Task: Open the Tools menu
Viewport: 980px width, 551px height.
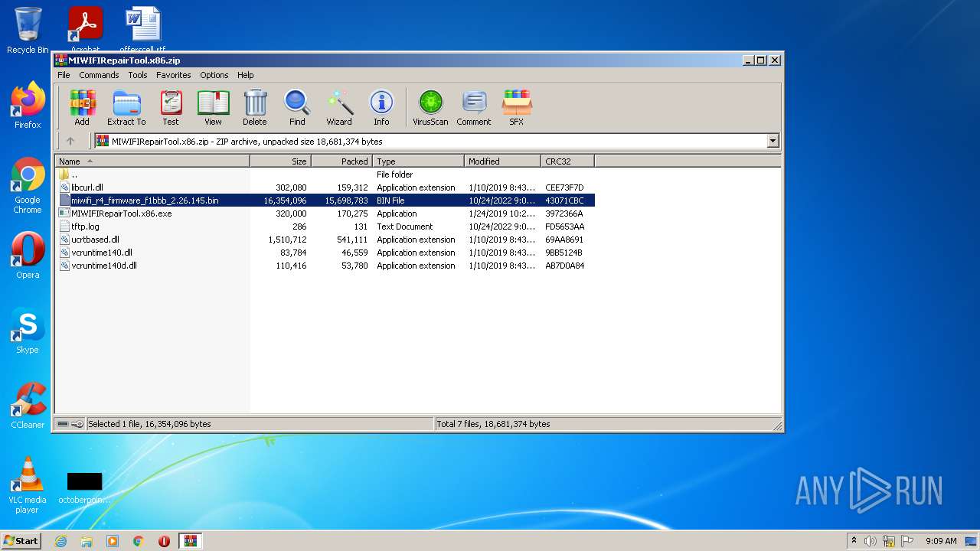Action: coord(138,75)
